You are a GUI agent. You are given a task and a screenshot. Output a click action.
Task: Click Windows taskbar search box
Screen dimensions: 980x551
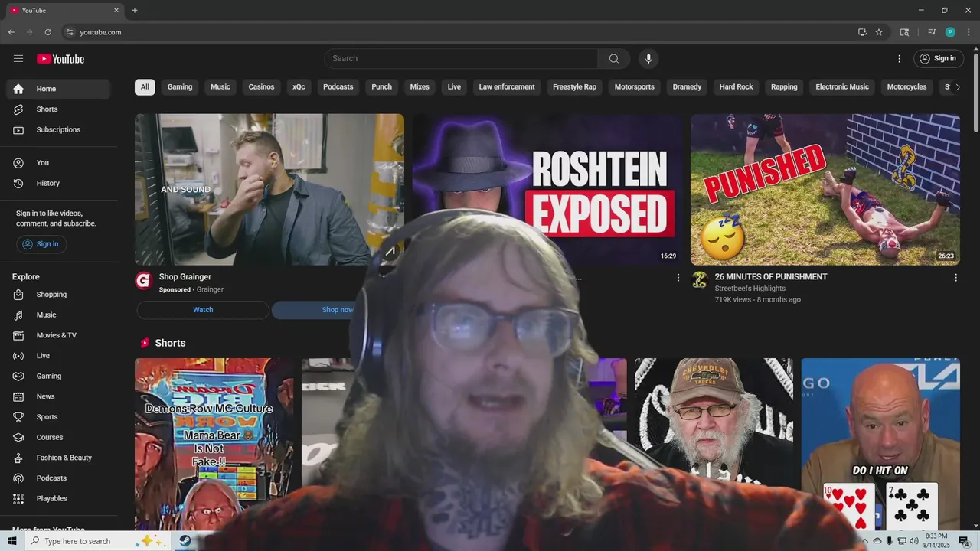click(100, 541)
